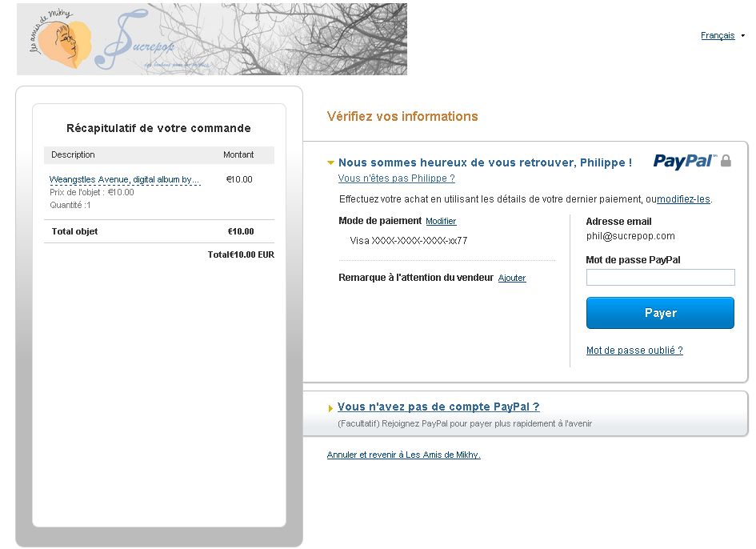This screenshot has width=756, height=549.
Task: Open "Vous n'avez pas de compte PayPal ?"
Action: pos(438,407)
